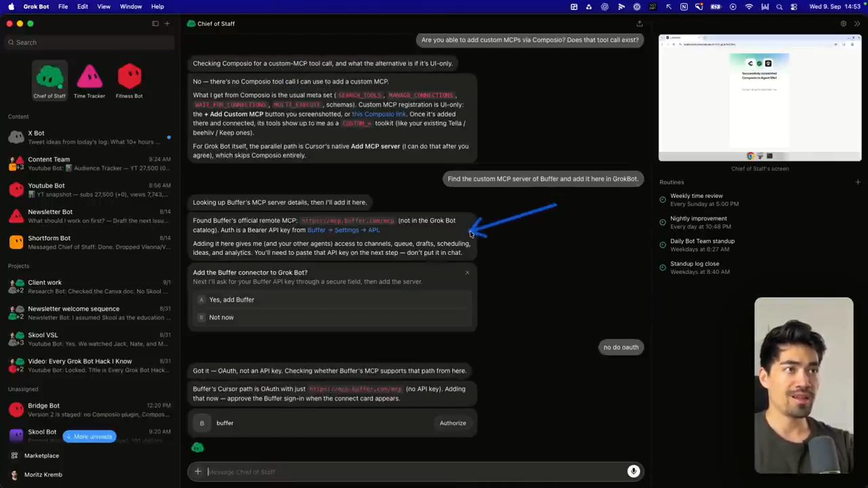Open the Window menu

131,6
